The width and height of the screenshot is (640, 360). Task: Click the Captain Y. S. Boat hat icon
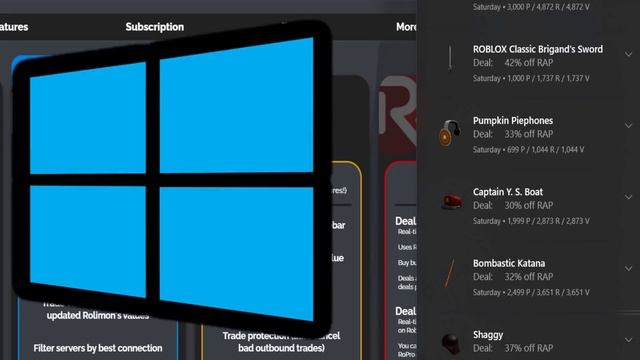point(452,202)
